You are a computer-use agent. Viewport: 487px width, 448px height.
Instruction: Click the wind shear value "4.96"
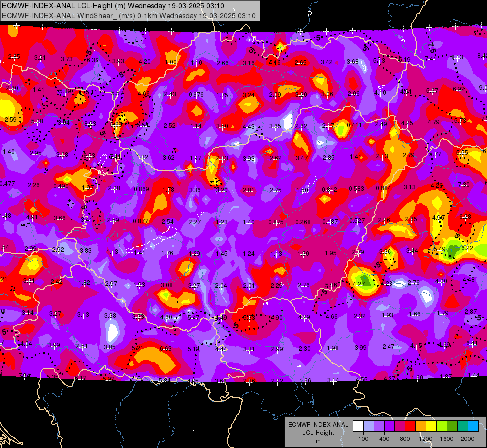tap(438, 217)
